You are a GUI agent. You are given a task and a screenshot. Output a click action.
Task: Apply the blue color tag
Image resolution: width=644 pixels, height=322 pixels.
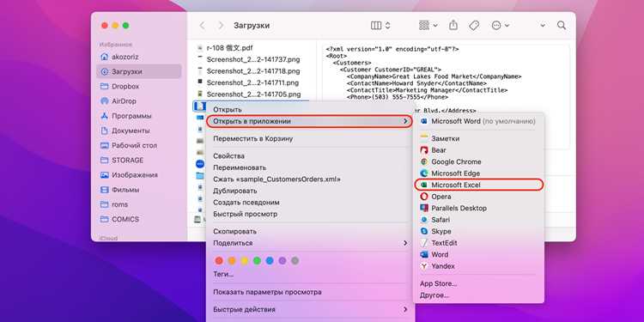click(270, 261)
